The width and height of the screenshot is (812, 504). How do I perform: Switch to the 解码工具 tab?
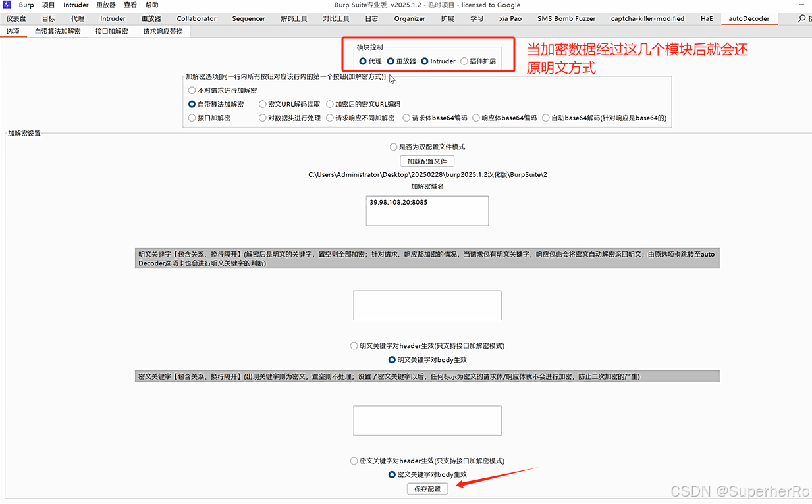(x=294, y=18)
